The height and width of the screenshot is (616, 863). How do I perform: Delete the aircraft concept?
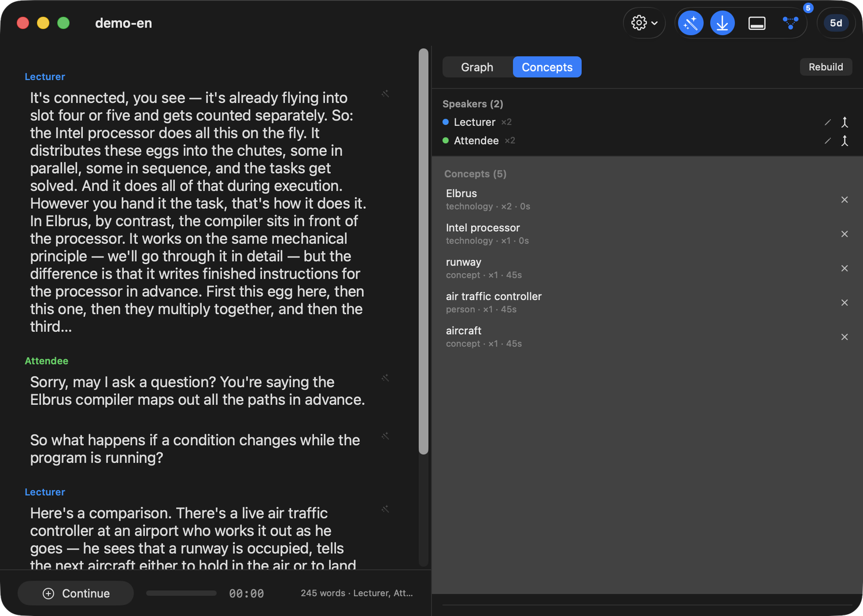845,337
